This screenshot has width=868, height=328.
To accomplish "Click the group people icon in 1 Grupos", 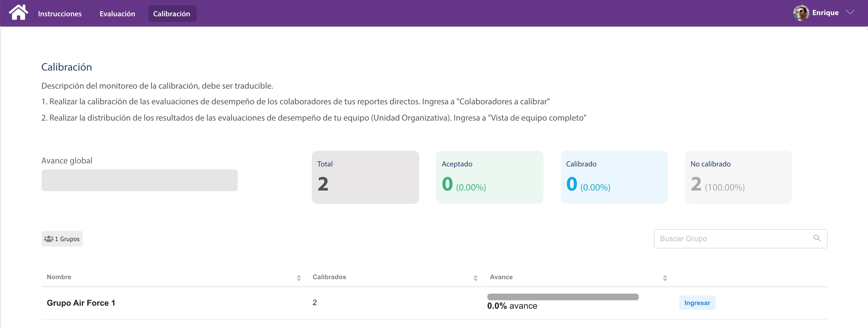I will click(49, 239).
